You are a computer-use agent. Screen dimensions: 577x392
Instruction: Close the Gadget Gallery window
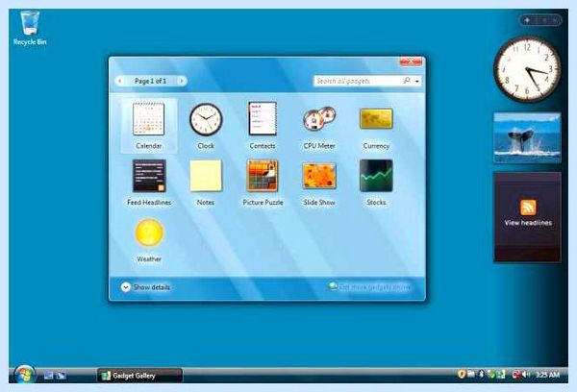tap(411, 61)
